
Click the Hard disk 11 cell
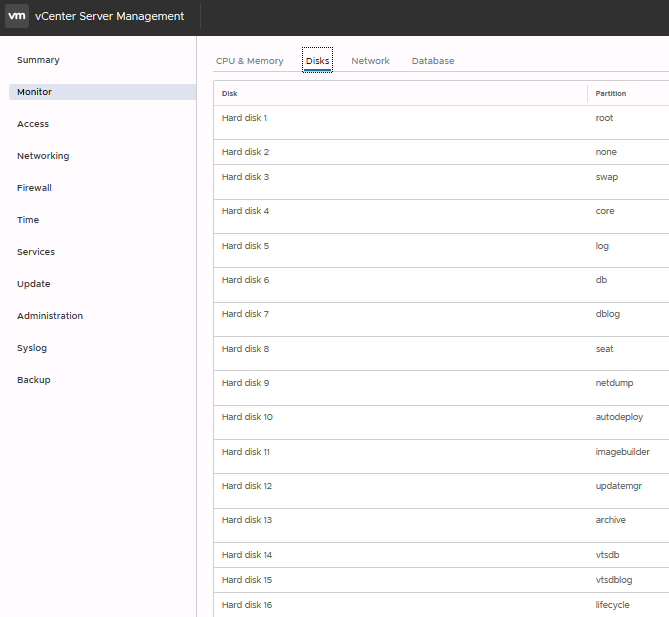point(246,452)
